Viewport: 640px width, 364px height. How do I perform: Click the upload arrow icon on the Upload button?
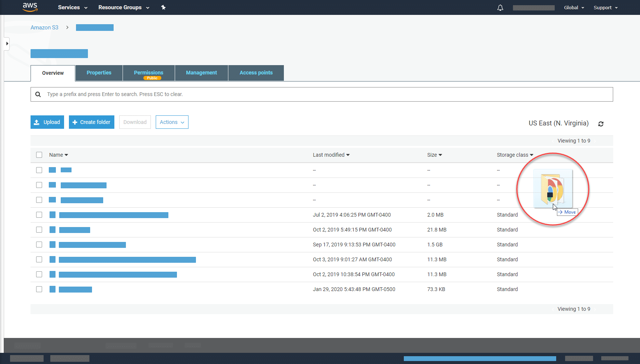37,122
